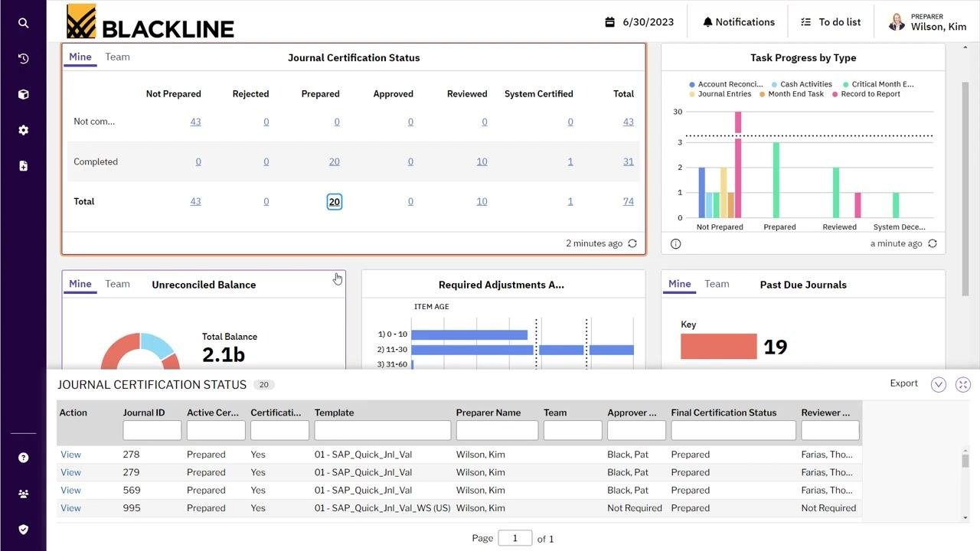Open the help question mark icon
Screen dimensions: 980x551
(23, 458)
